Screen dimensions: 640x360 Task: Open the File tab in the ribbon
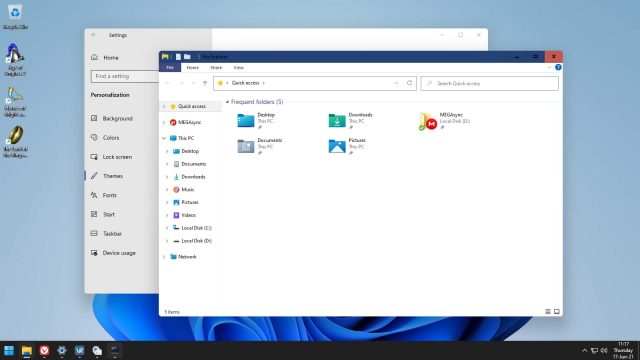(x=170, y=67)
